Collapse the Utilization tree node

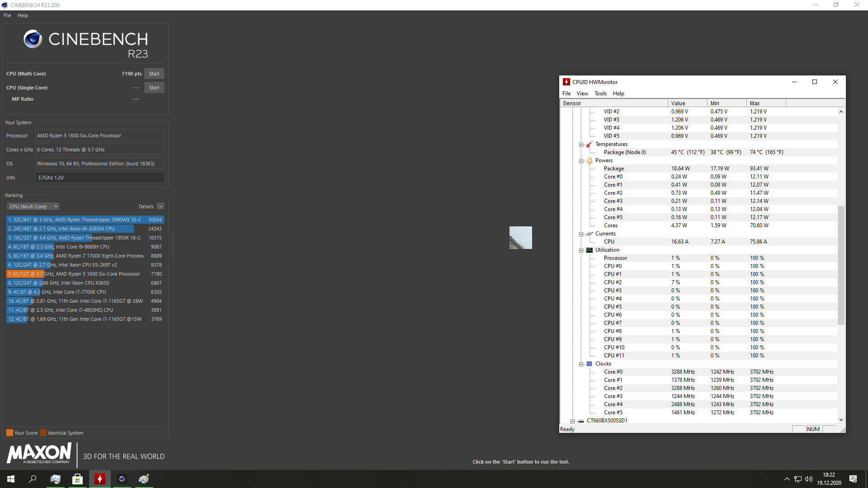click(581, 250)
